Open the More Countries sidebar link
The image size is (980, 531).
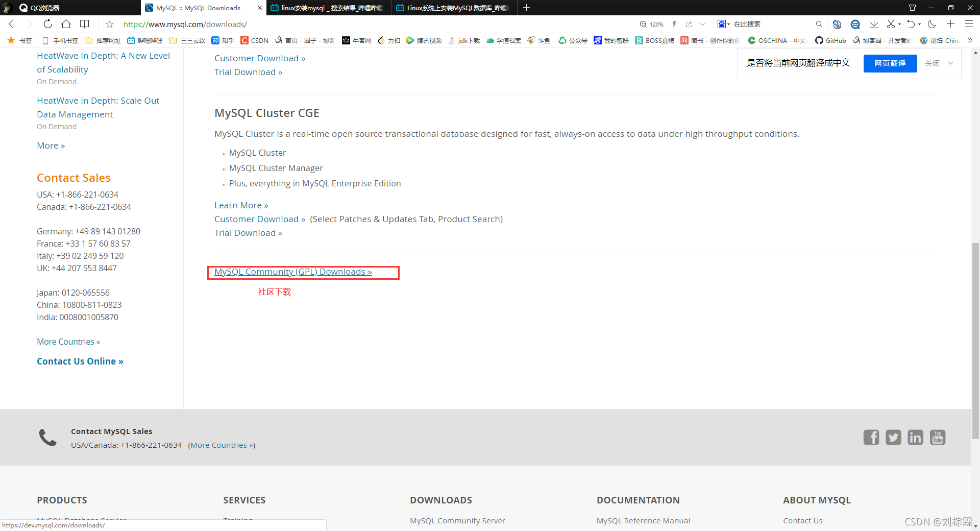68,342
